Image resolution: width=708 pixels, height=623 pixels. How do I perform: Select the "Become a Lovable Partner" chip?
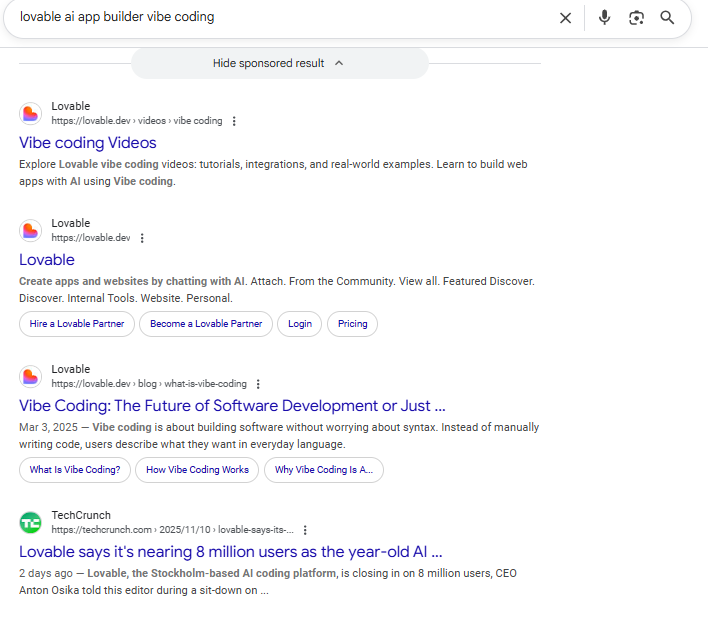206,324
